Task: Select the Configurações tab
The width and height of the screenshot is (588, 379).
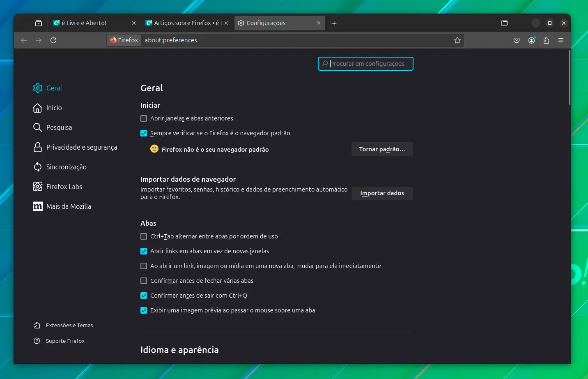Action: 280,23
